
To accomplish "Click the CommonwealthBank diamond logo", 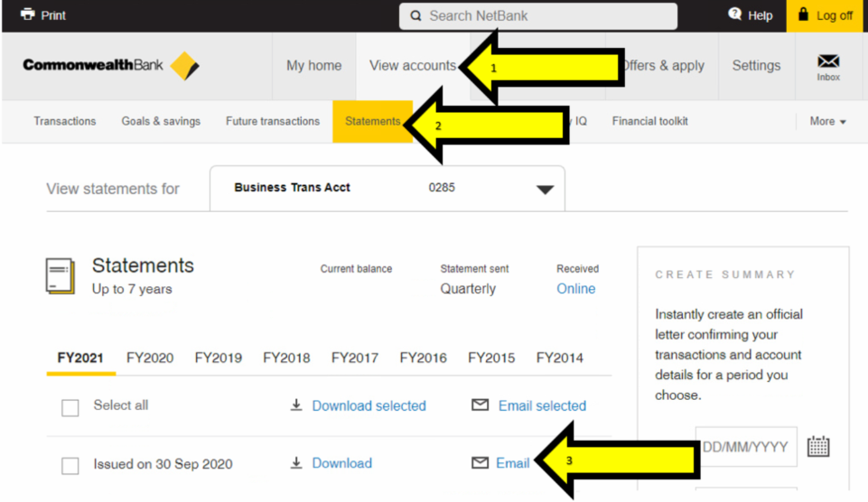I will click(x=185, y=66).
